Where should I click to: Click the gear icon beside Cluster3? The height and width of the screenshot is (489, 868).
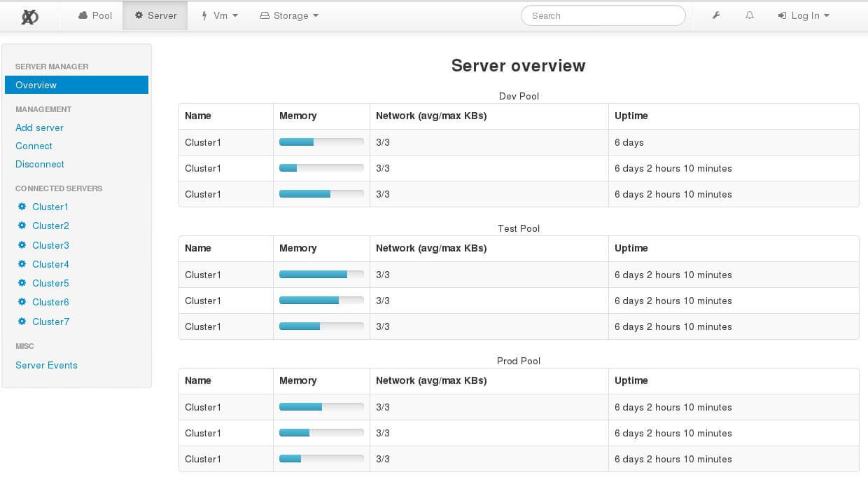[22, 245]
